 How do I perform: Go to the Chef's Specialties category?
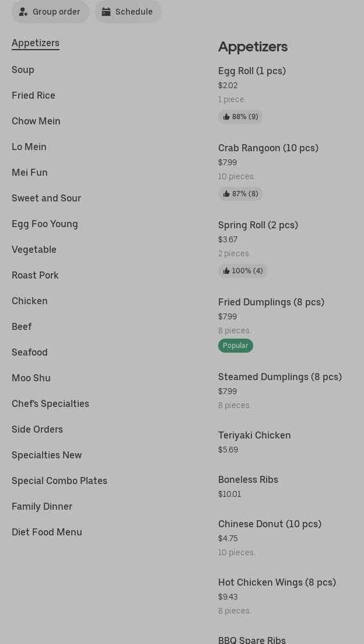coord(50,403)
